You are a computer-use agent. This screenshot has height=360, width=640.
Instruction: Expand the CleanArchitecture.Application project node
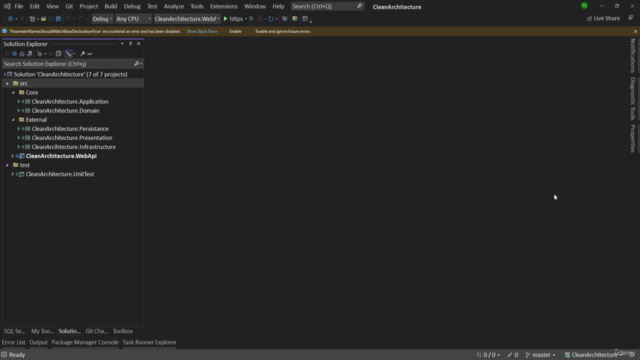tap(18, 101)
